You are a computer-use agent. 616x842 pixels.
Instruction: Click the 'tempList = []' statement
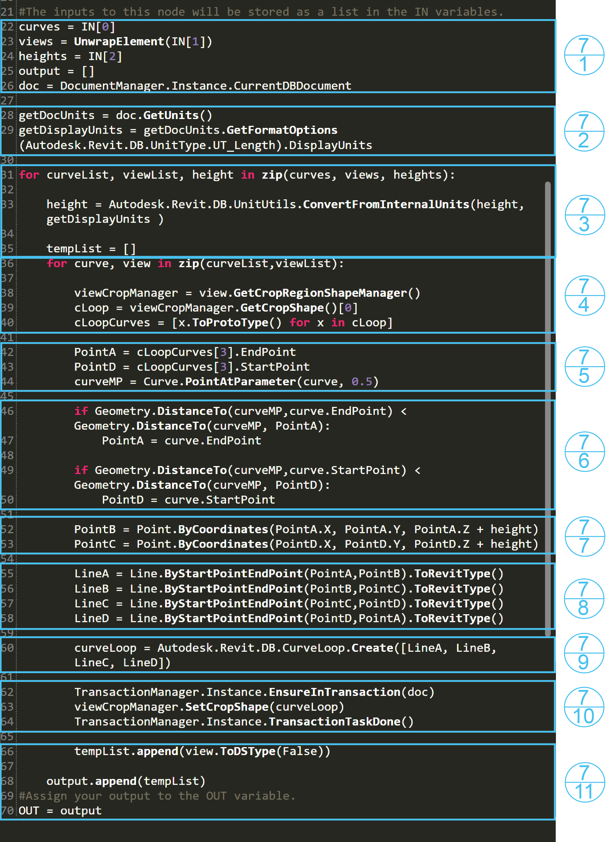[91, 249]
